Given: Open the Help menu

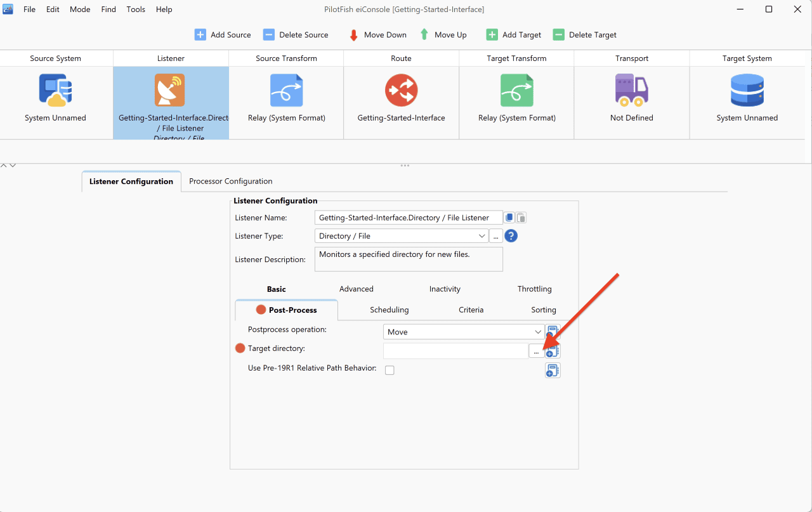Looking at the screenshot, I should [164, 10].
